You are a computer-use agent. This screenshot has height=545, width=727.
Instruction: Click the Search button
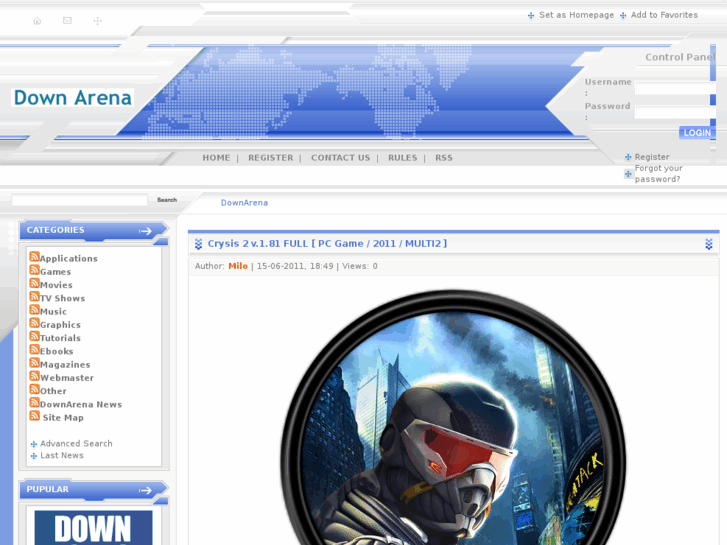tap(167, 200)
